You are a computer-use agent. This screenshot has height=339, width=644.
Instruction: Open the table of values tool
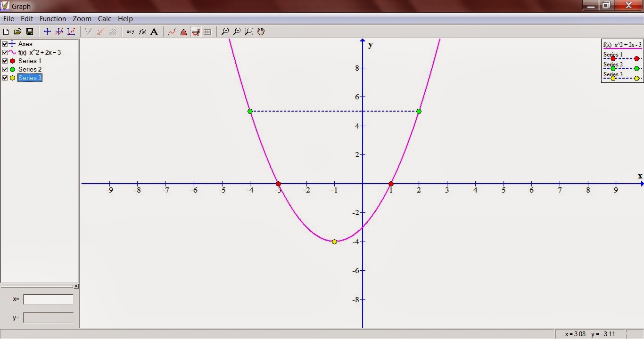click(x=207, y=32)
